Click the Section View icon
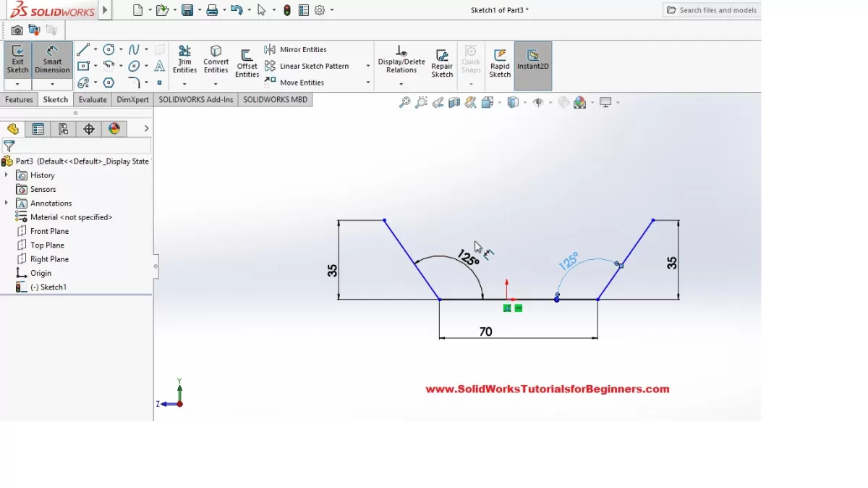 click(x=454, y=103)
